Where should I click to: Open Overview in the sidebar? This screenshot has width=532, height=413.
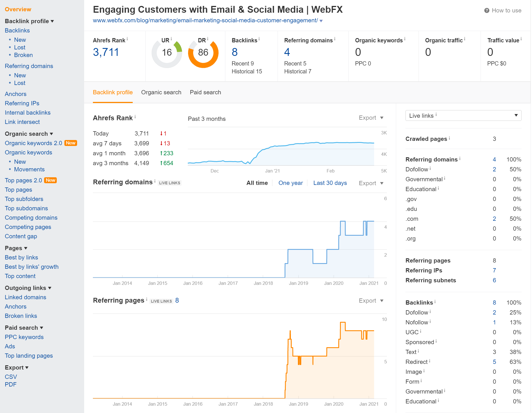tap(18, 9)
